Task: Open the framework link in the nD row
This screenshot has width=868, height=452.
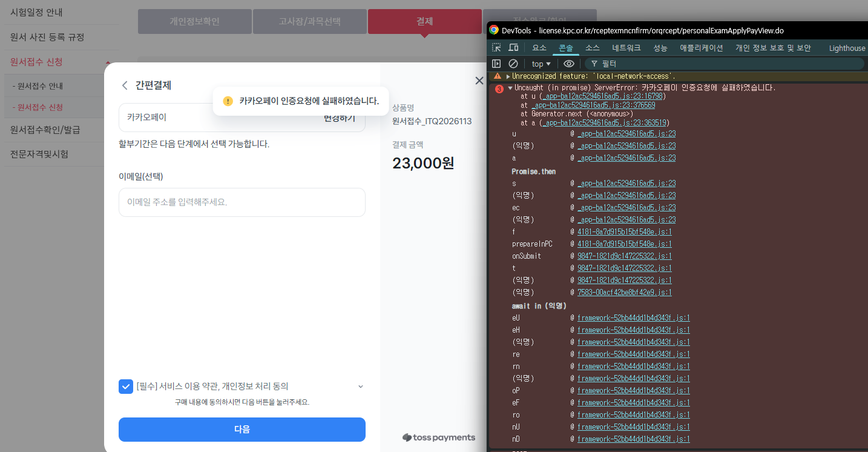Action: coord(634,439)
